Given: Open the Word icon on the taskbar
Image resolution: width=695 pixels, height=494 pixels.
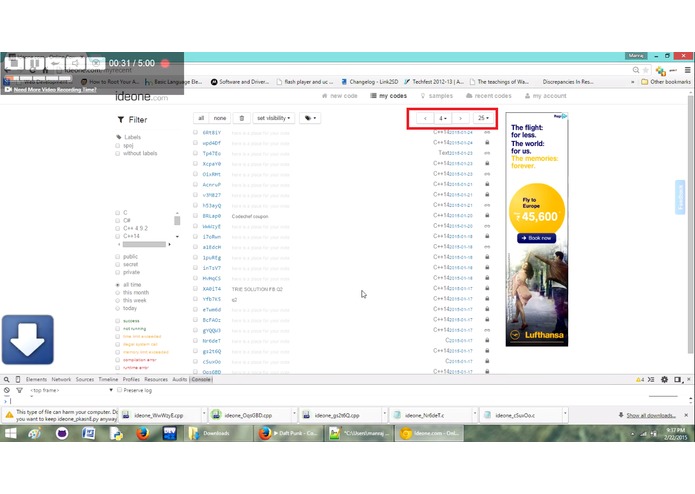Looking at the screenshot, I should (89, 433).
